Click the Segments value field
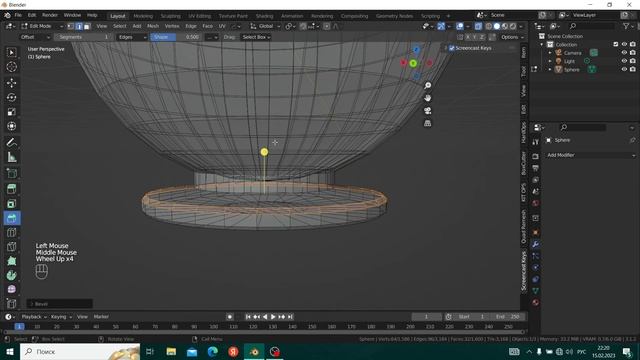 [83, 37]
